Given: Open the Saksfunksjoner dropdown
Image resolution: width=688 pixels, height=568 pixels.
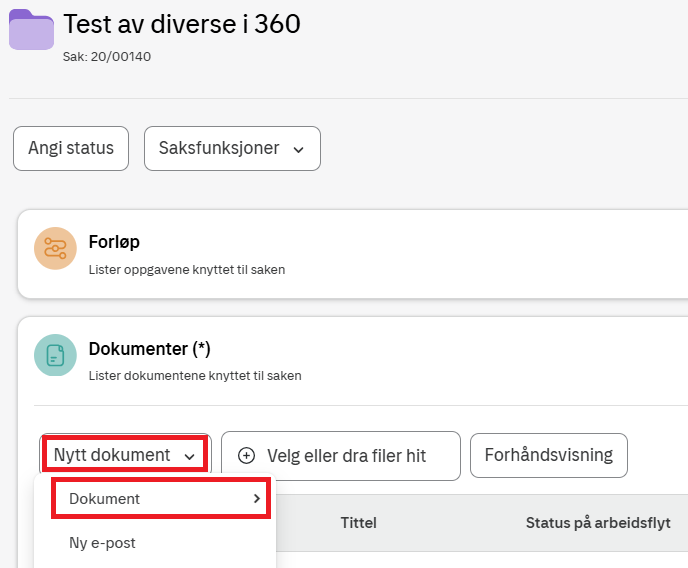Looking at the screenshot, I should coord(232,149).
